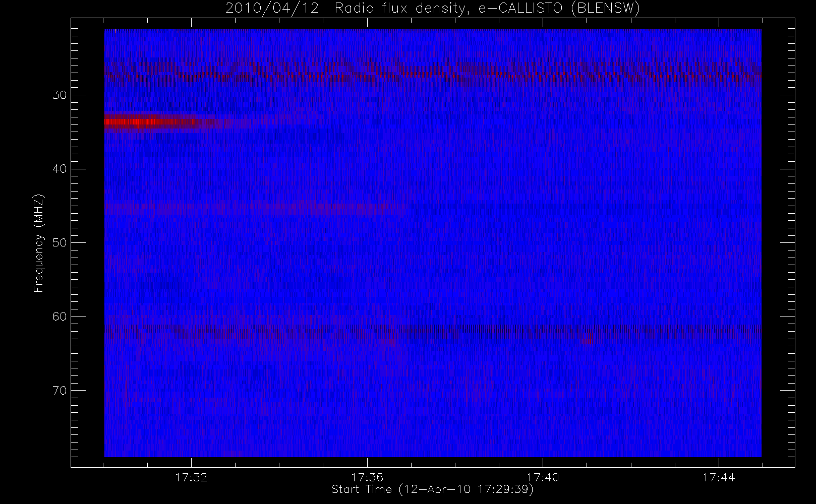Viewport: 816px width, 504px height.
Task: Click the 17:40 time tick label
Action: click(x=543, y=477)
